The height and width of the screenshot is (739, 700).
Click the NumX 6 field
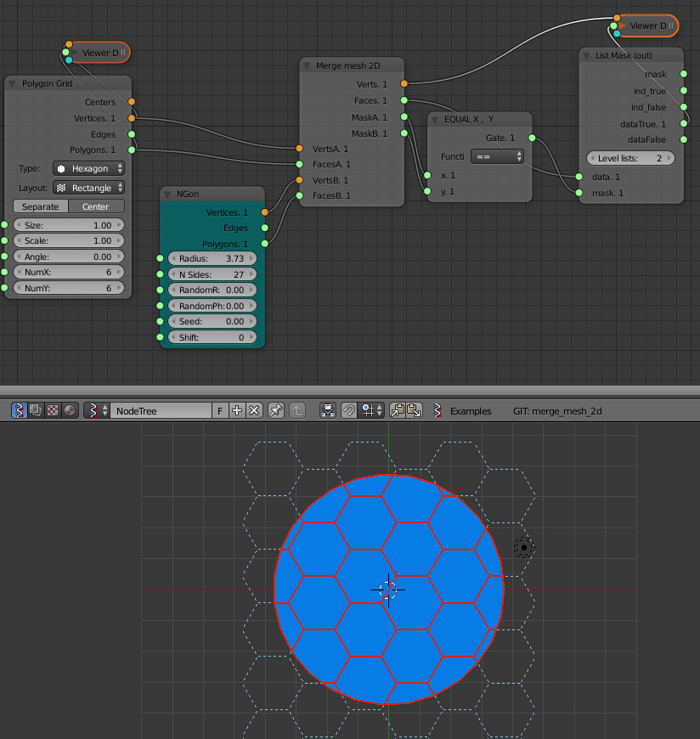tap(69, 273)
